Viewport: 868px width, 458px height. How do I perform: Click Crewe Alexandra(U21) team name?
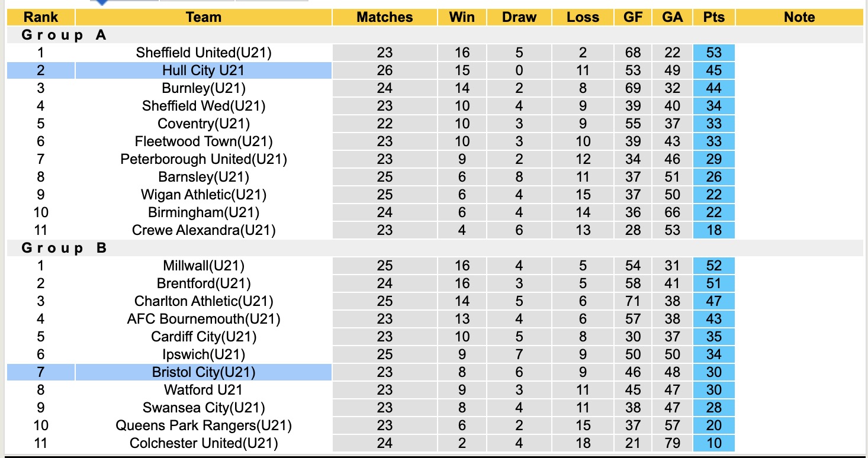(204, 230)
